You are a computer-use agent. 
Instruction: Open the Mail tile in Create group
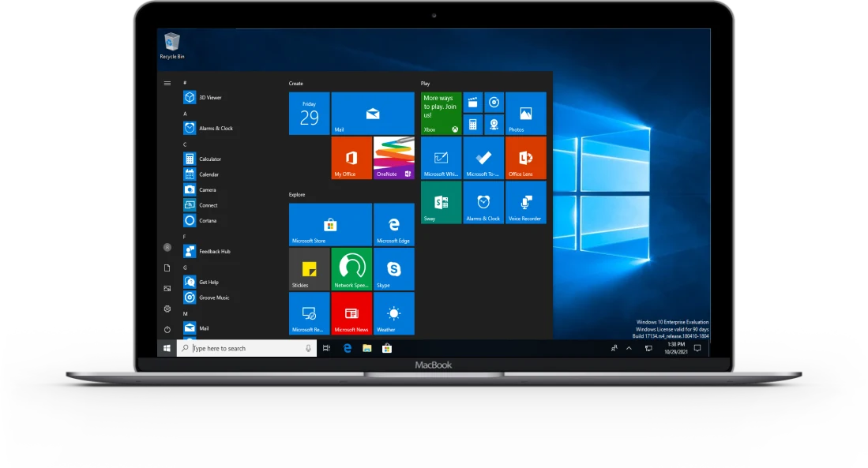coord(373,114)
